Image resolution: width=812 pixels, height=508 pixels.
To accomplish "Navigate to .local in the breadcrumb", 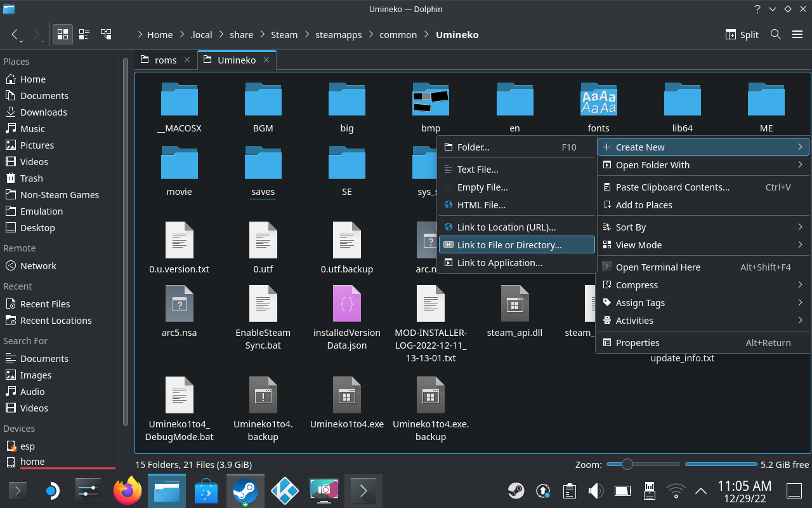I will coord(201,35).
